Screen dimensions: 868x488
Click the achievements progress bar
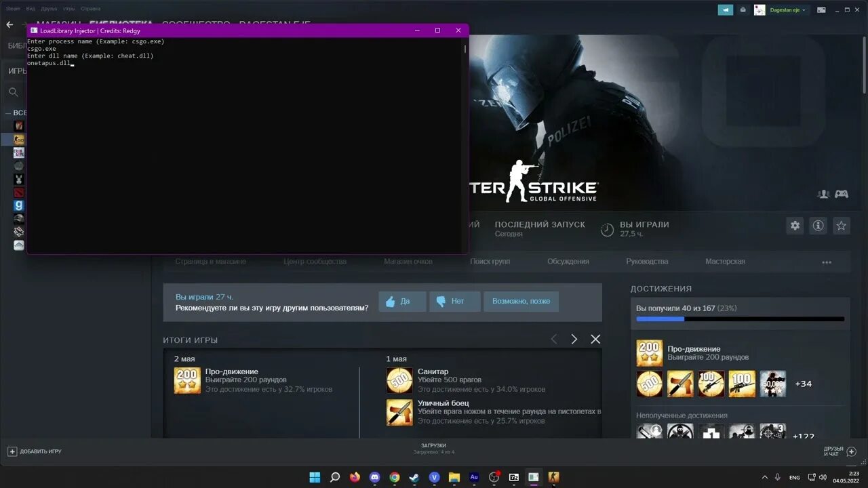tap(741, 319)
